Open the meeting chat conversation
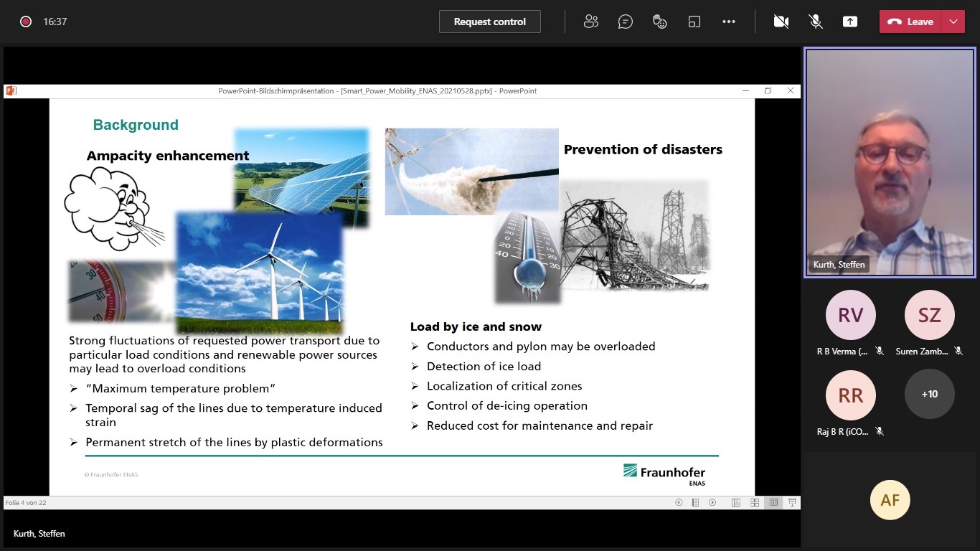Viewport: 980px width, 551px height. tap(625, 22)
